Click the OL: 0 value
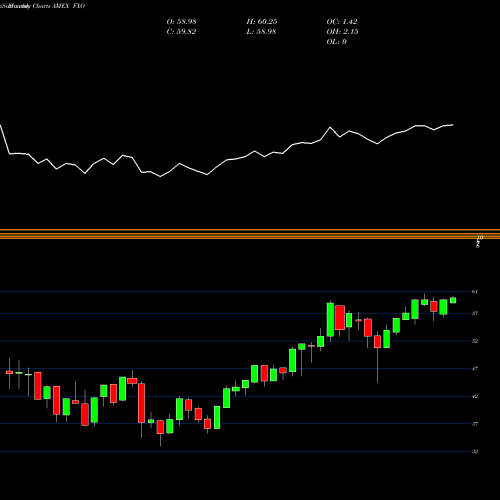The height and width of the screenshot is (500, 500). pyautogui.click(x=336, y=42)
